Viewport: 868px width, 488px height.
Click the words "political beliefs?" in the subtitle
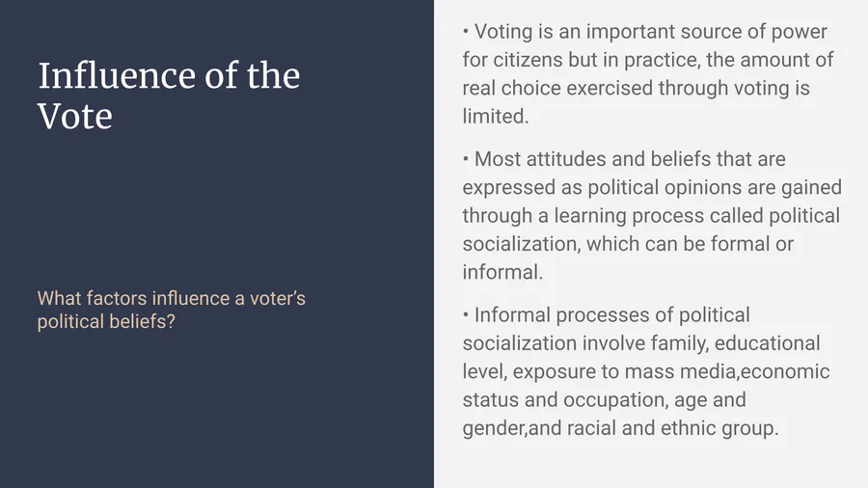click(106, 321)
